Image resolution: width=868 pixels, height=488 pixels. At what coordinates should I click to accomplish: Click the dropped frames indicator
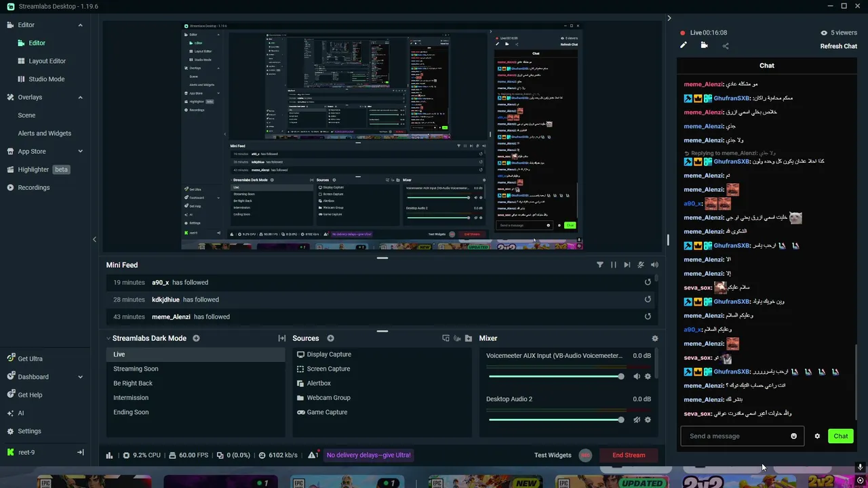pyautogui.click(x=233, y=455)
